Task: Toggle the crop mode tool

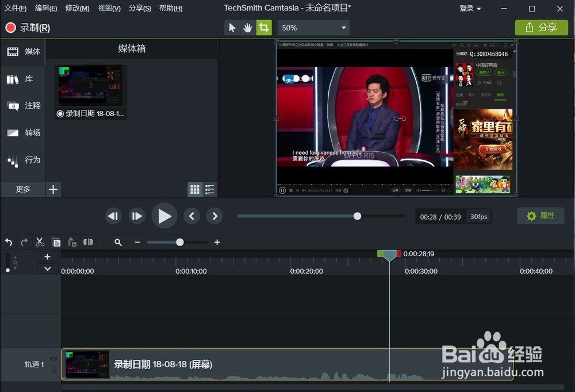Action: (x=264, y=28)
